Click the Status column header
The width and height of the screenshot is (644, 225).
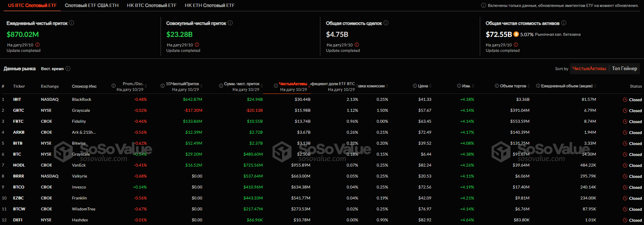636,86
